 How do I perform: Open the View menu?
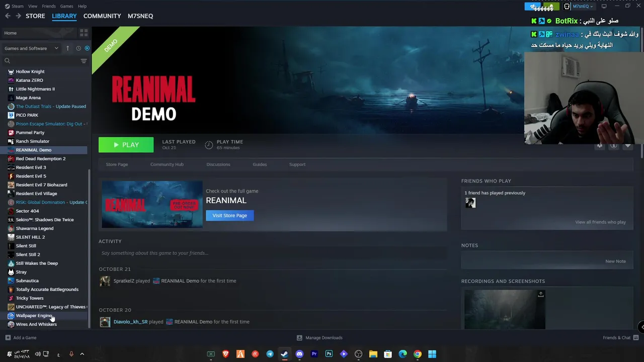33,6
